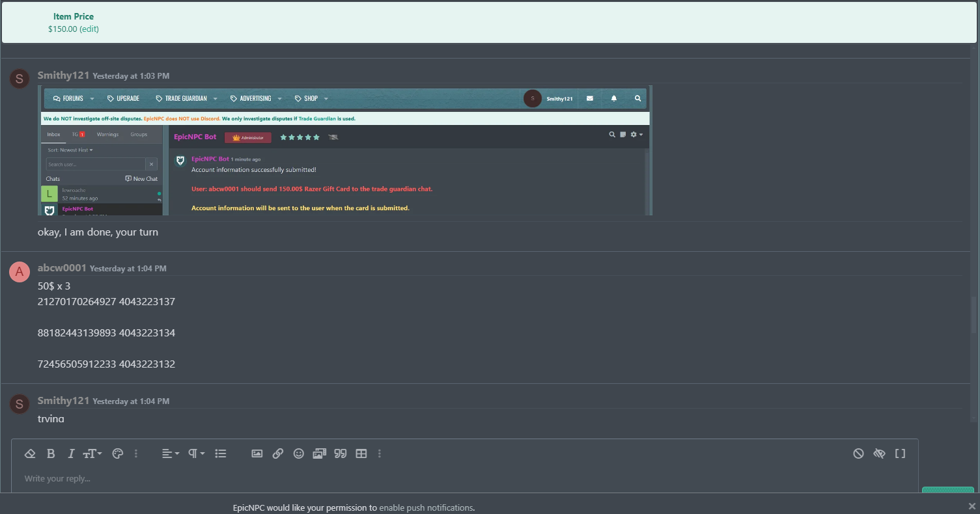Click the enable push notifications link
980x514 pixels.
point(427,507)
